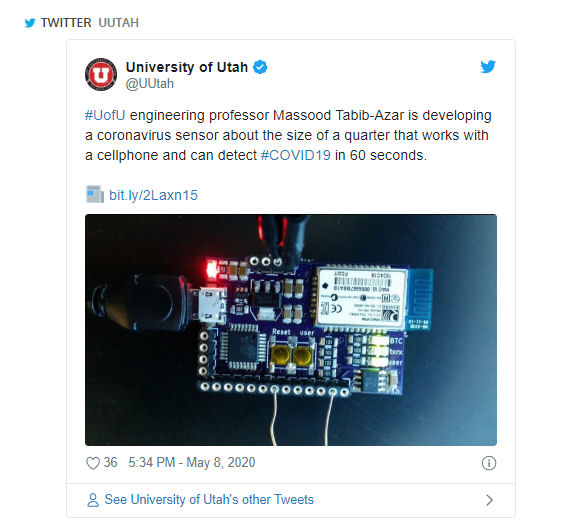
Task: Click the person icon beside See other Tweets
Action: (x=93, y=500)
